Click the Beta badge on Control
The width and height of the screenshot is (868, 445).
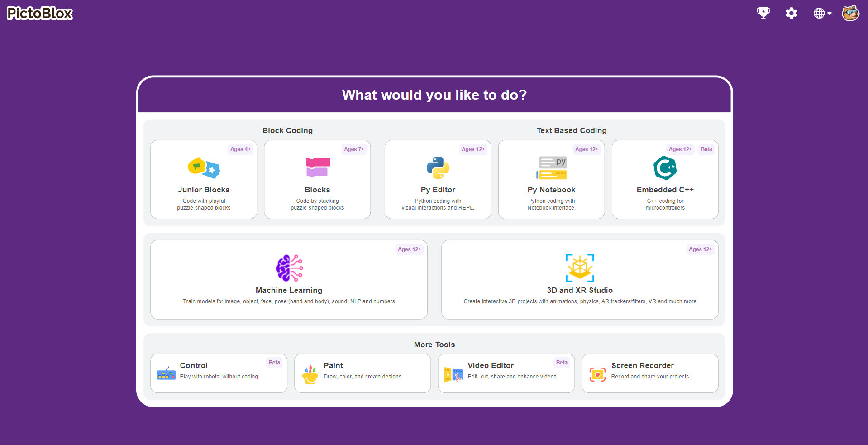274,363
